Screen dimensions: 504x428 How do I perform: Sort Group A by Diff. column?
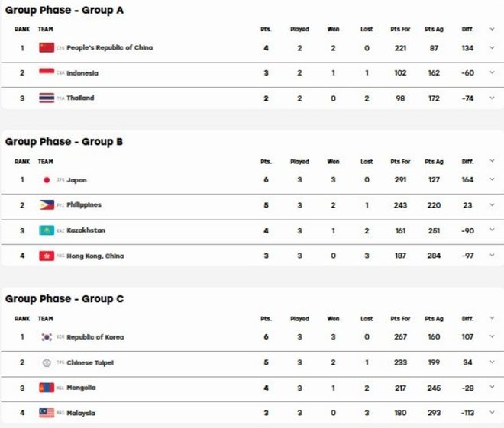pos(467,29)
